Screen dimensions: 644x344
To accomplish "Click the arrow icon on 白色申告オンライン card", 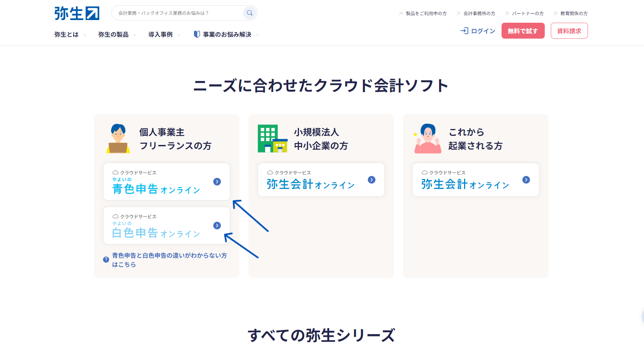I will coord(217,226).
